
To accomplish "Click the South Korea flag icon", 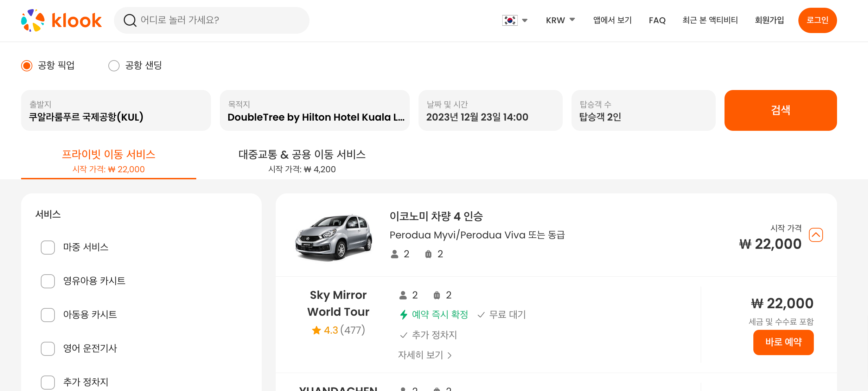I will [x=510, y=20].
